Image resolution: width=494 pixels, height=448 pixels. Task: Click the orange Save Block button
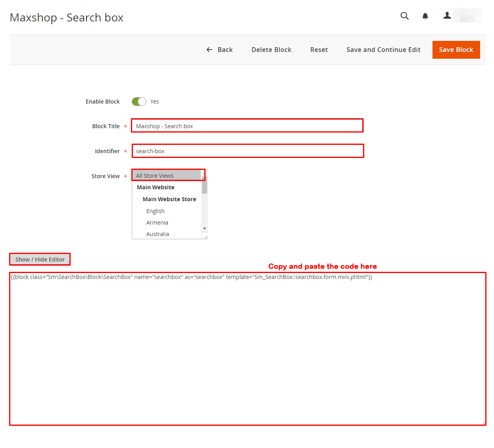pos(456,50)
